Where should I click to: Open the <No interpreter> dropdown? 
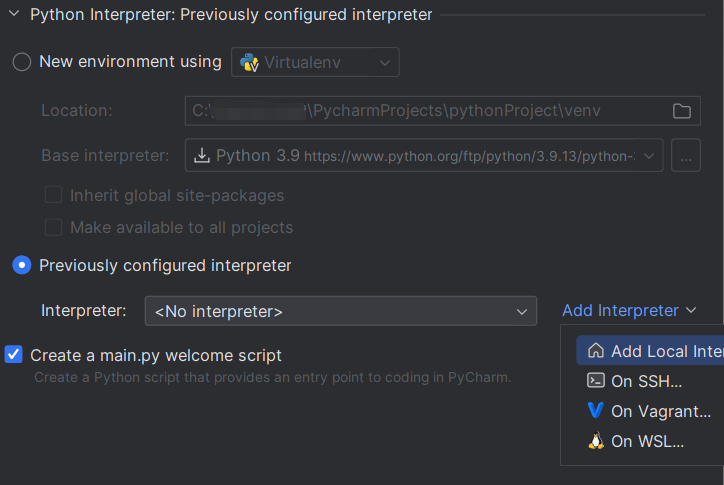pos(341,311)
